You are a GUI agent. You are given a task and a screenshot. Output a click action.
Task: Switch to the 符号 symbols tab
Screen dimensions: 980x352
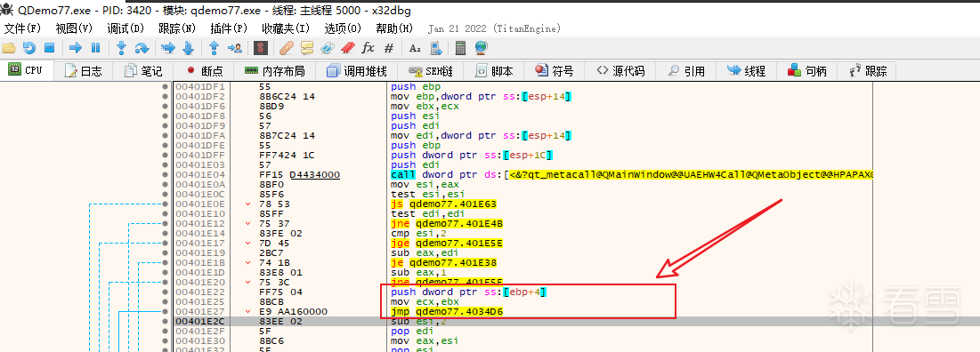pos(555,71)
